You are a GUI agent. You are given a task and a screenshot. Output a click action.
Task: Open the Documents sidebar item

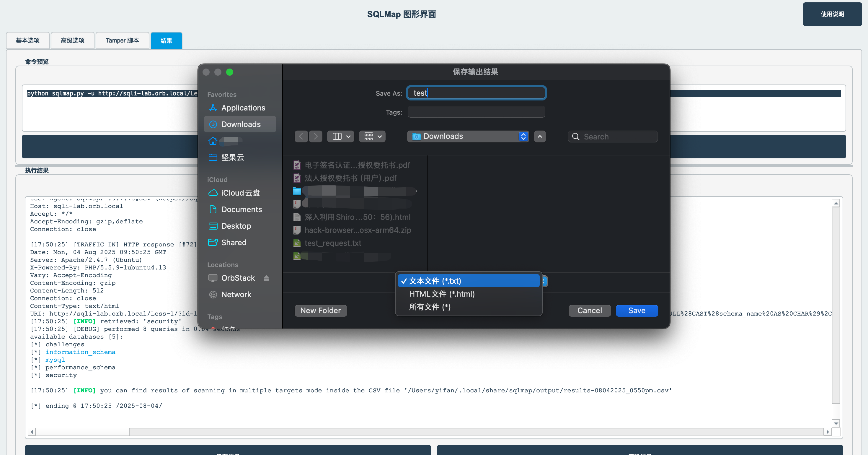tap(242, 209)
